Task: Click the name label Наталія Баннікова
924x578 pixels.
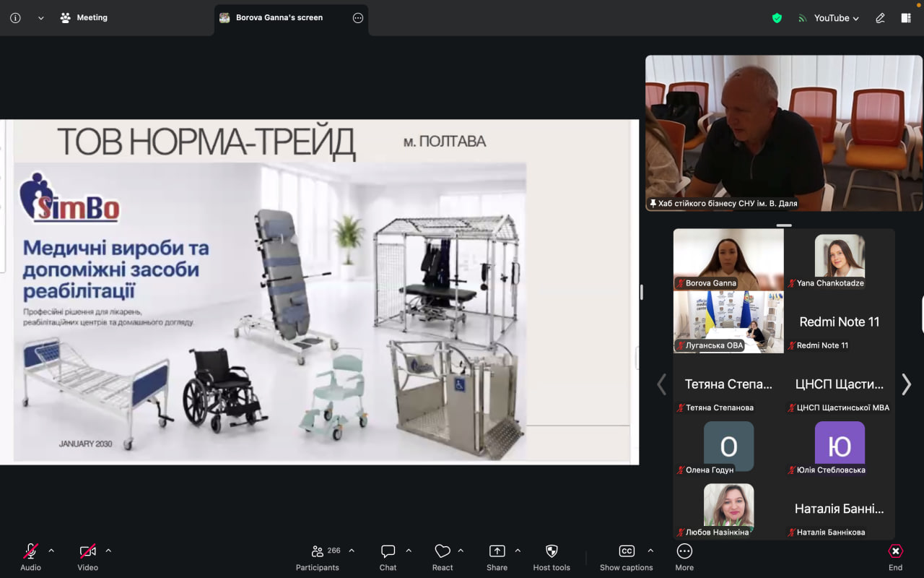Action: pos(831,532)
